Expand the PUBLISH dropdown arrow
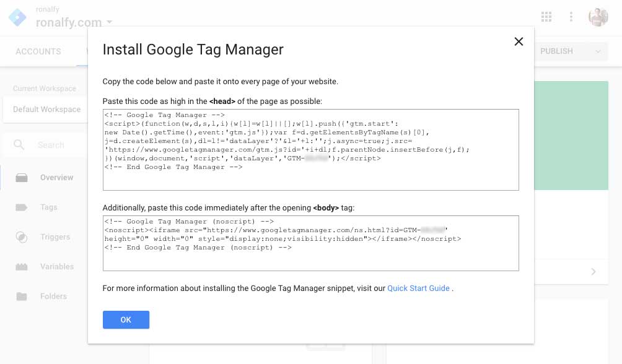 pyautogui.click(x=598, y=51)
